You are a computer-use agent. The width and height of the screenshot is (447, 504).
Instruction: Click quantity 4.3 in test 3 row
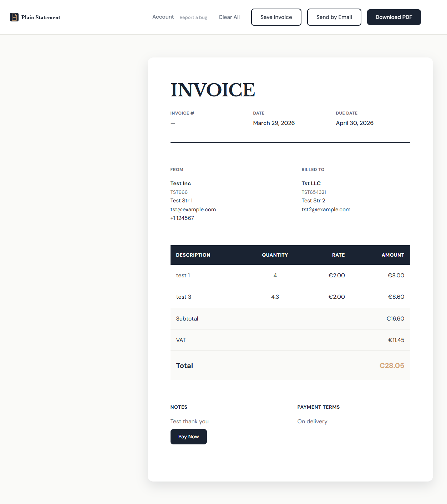pyautogui.click(x=275, y=297)
